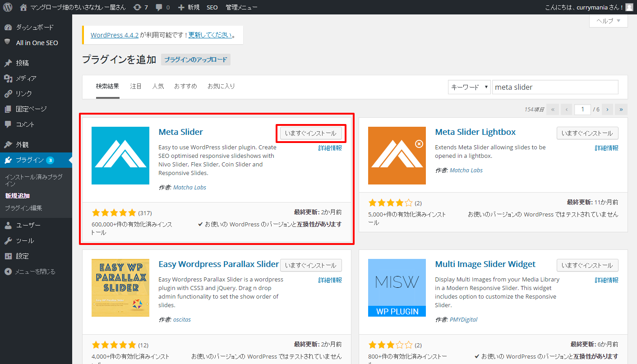Open SEO menu in admin bar

tap(212, 7)
